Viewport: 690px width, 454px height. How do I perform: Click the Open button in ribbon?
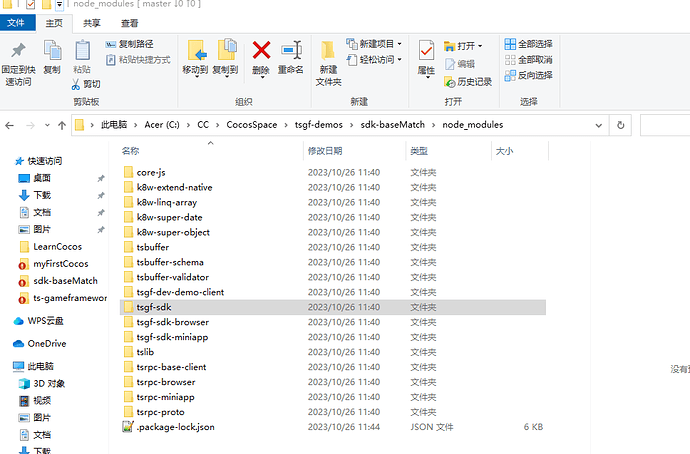point(463,46)
